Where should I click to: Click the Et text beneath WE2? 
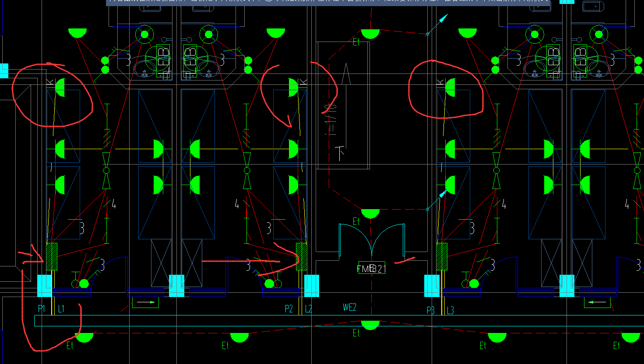click(x=356, y=333)
